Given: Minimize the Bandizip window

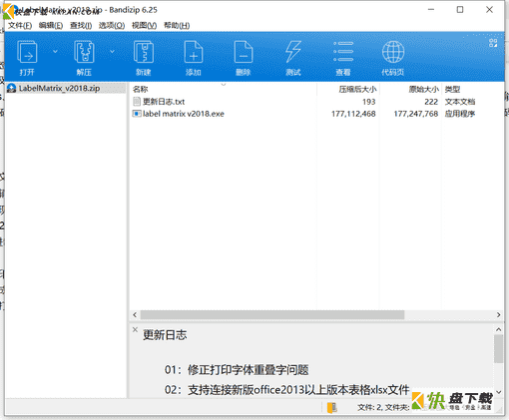Looking at the screenshot, I should click(x=431, y=10).
